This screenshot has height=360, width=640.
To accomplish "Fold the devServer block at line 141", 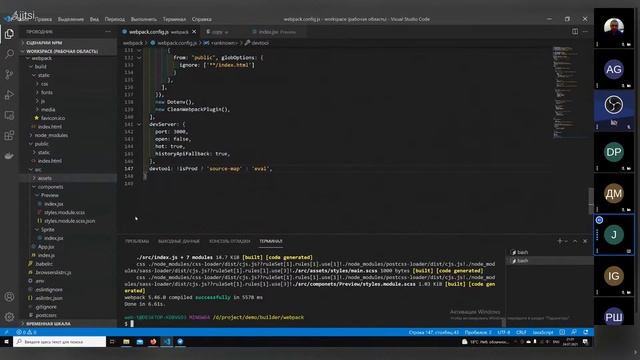I will [139, 124].
